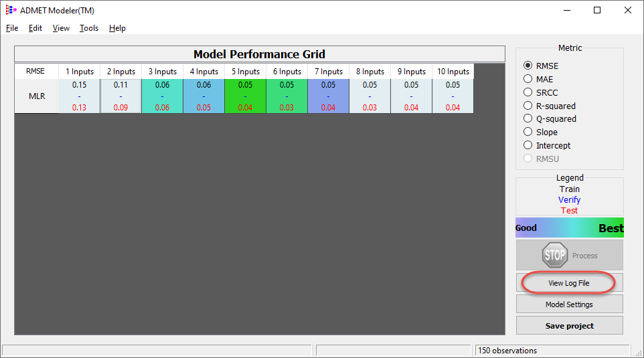Click the disabled RMSU radio option
Viewport: 644px width, 358px height.
point(528,159)
